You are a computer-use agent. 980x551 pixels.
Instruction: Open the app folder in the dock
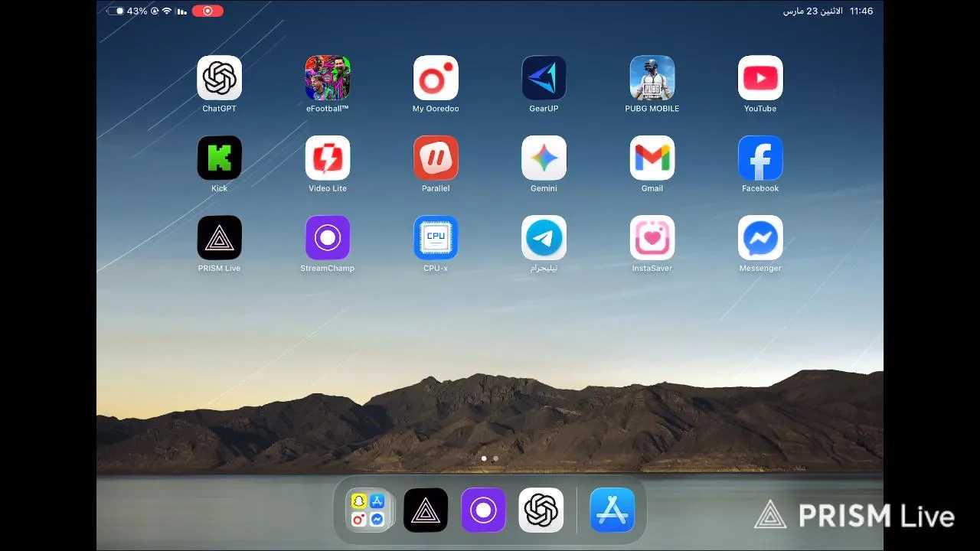pyautogui.click(x=368, y=510)
